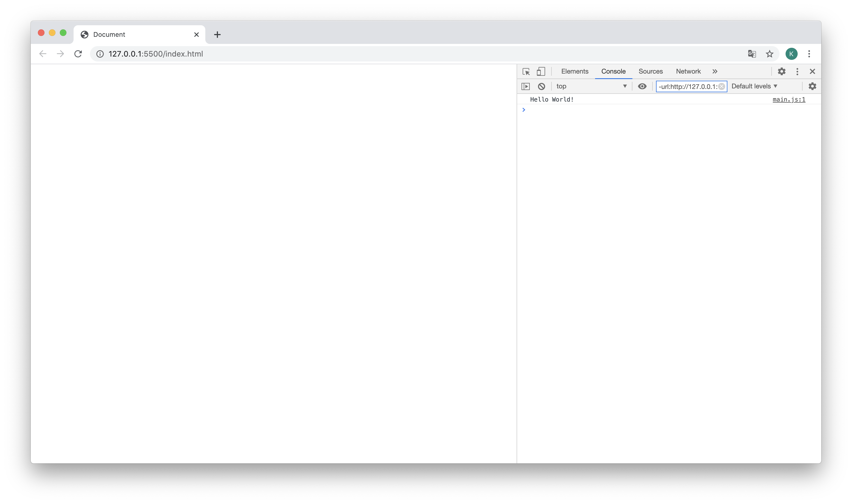Switch to the Elements tab

pyautogui.click(x=574, y=71)
